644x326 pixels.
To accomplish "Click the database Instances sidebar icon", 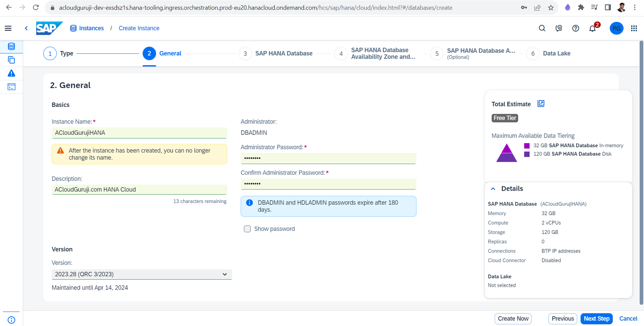I will [x=11, y=46].
